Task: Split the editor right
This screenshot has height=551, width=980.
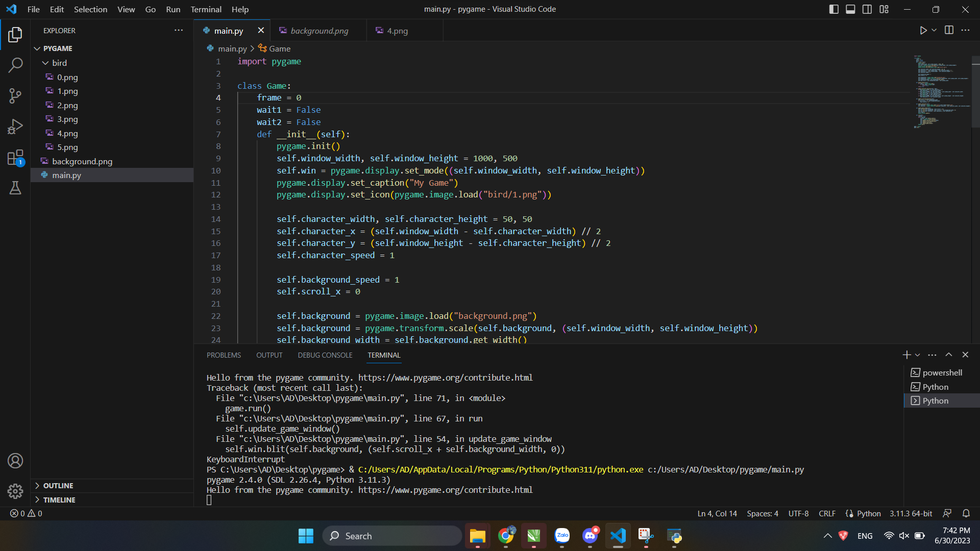Action: pos(949,30)
